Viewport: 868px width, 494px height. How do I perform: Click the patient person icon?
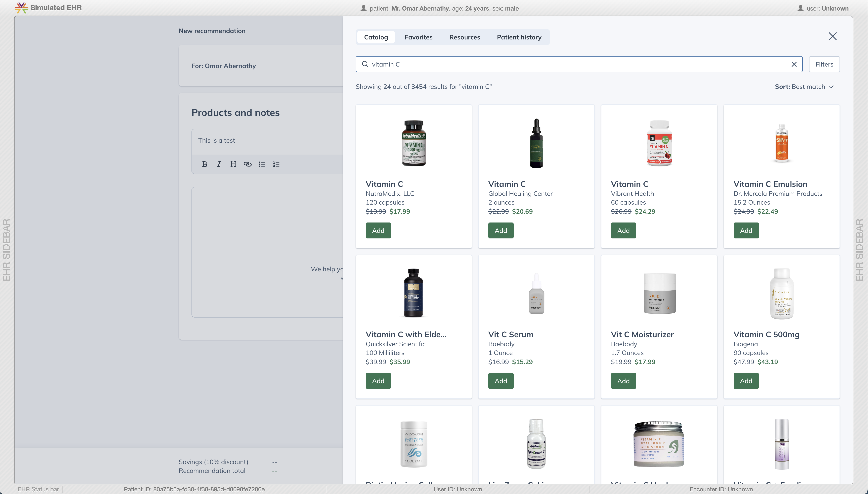point(364,8)
